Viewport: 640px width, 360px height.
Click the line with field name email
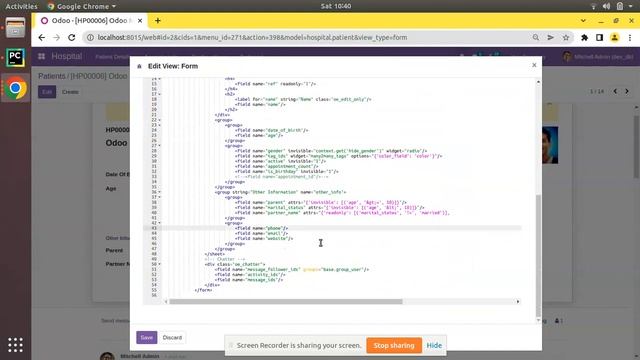click(x=261, y=233)
